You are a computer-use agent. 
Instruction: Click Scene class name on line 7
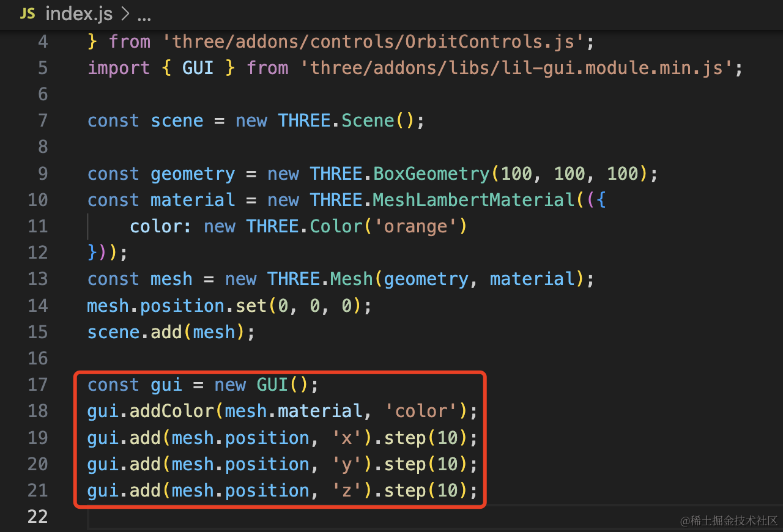point(368,120)
